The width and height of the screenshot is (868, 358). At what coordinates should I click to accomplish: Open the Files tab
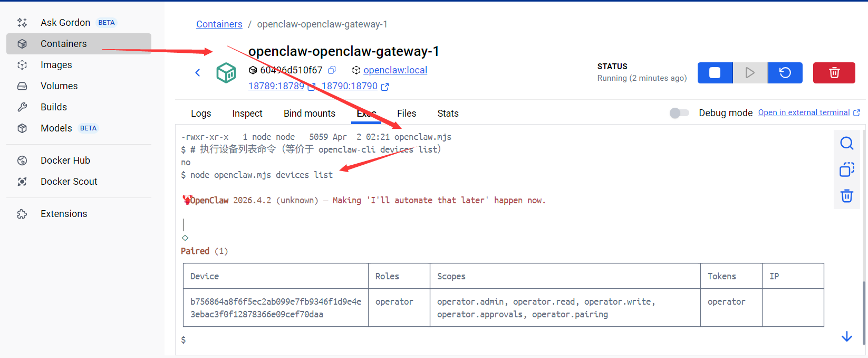(407, 114)
